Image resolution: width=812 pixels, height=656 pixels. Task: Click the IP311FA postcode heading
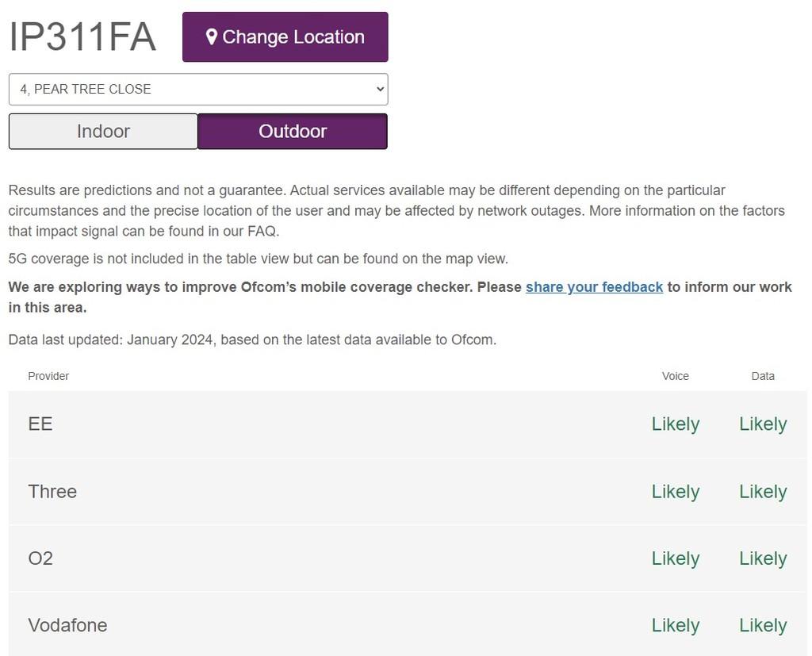tap(82, 36)
